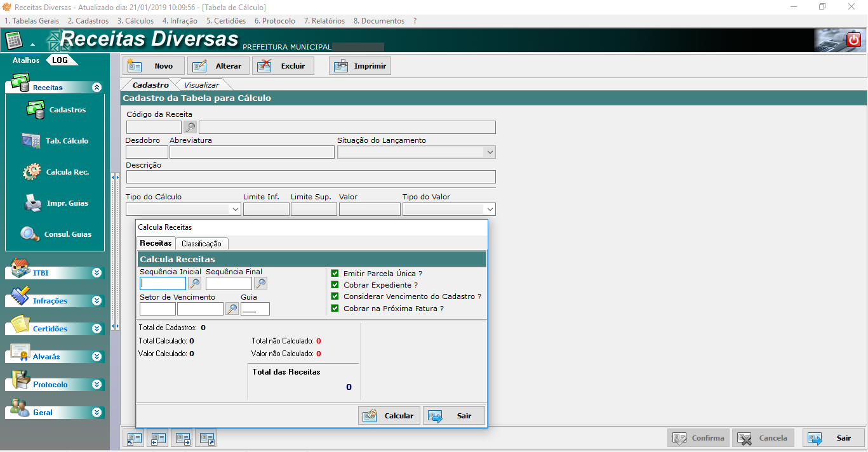Toggle the Cobrar Expediente checkbox
This screenshot has width=868, height=452.
tap(335, 285)
